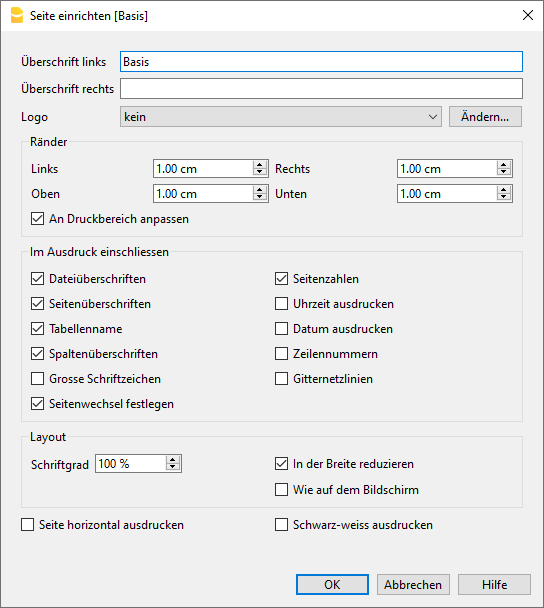Open the Logo dropdown showing kein
This screenshot has height=608, width=544.
pyautogui.click(x=281, y=117)
